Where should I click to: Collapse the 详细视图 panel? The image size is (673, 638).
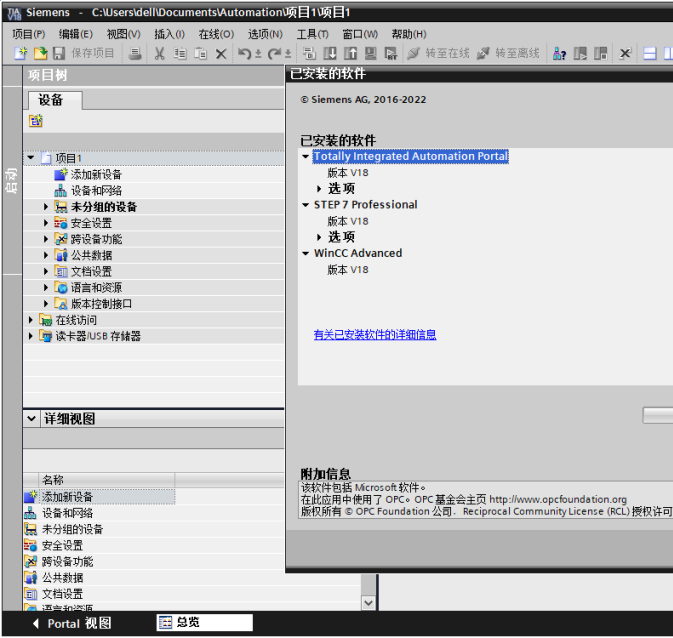[x=31, y=418]
